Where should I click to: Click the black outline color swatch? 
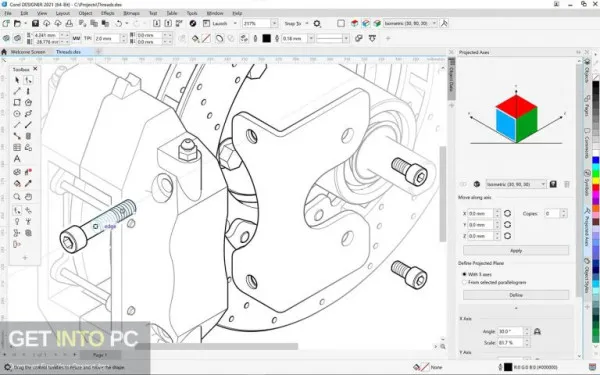(267, 38)
